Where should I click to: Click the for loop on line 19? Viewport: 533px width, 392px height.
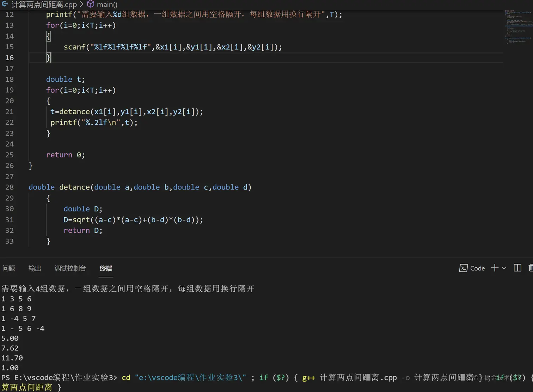tap(81, 90)
